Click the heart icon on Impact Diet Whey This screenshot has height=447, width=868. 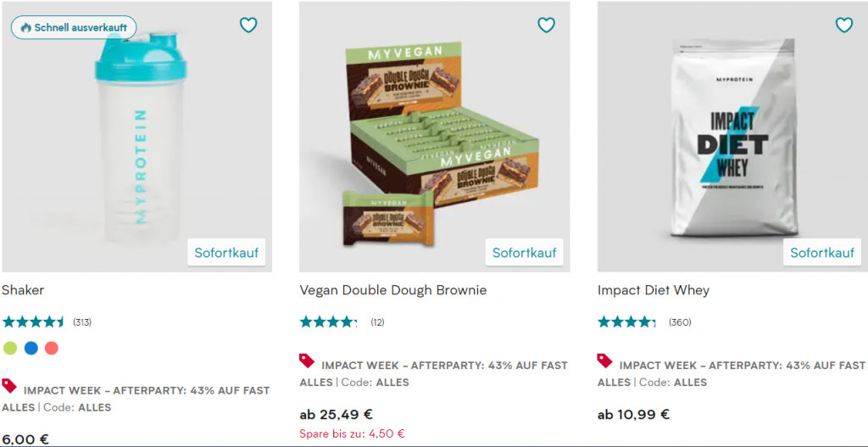coord(843,25)
